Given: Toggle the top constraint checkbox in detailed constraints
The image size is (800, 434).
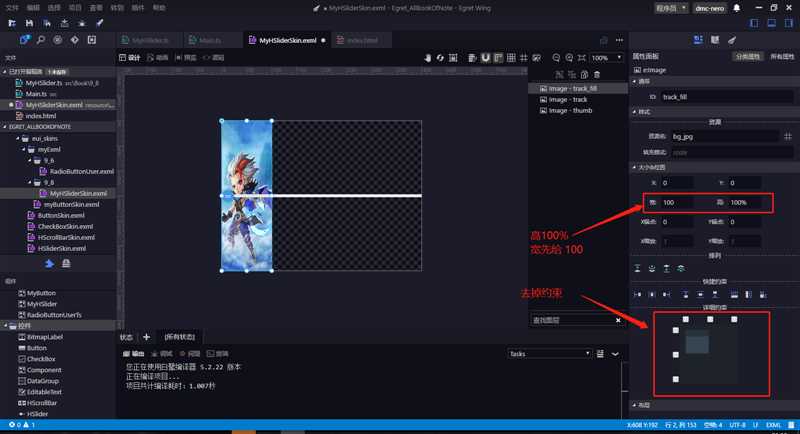Looking at the screenshot, I should tap(676, 330).
